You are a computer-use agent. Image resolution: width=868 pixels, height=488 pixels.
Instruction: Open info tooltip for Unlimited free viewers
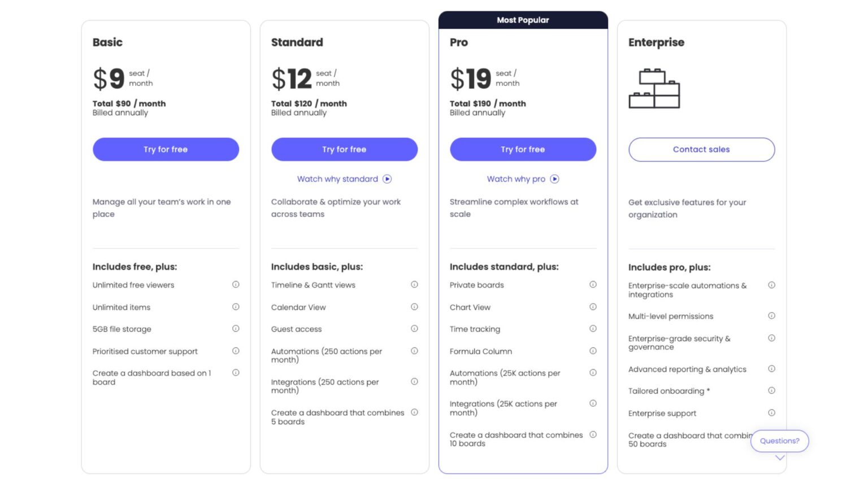pyautogui.click(x=236, y=284)
